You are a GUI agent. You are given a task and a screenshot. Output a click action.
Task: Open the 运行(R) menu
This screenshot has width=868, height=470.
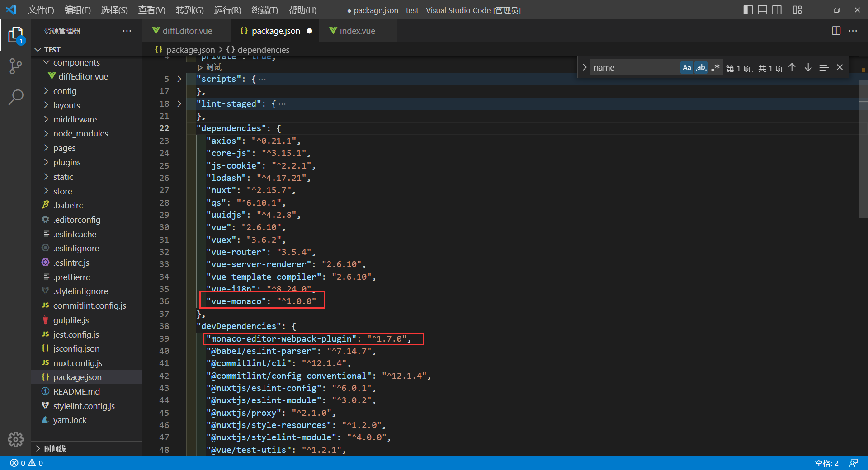point(227,10)
